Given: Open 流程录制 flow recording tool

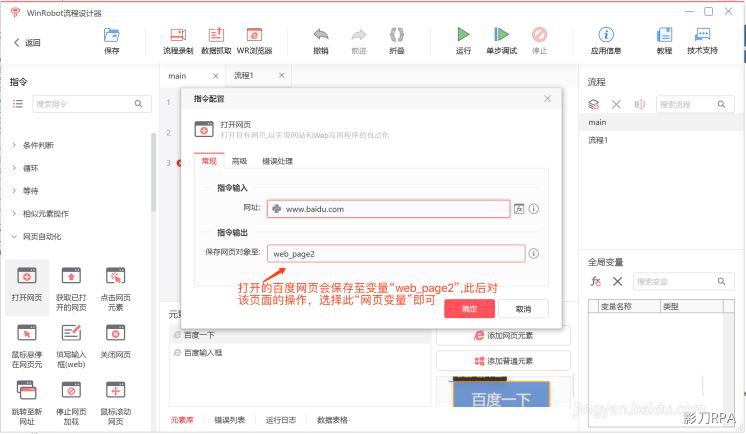Looking at the screenshot, I should [x=178, y=35].
